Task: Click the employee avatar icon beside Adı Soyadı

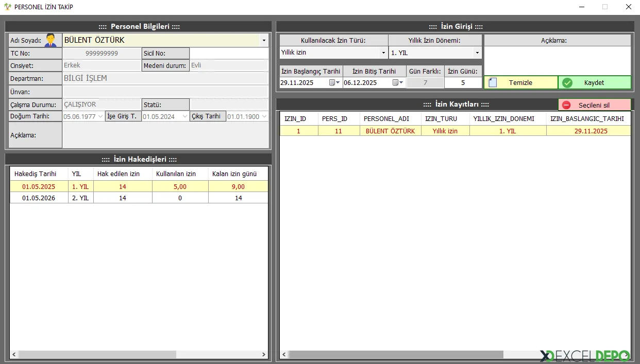Action: click(x=50, y=40)
